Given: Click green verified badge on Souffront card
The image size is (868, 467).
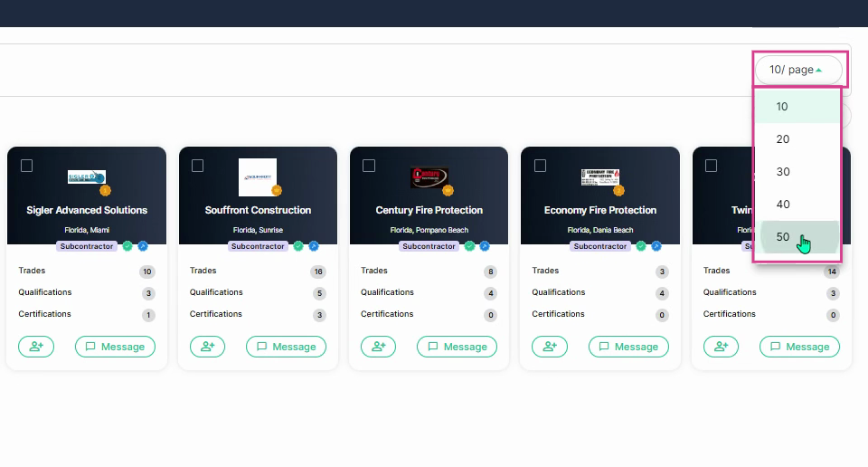Looking at the screenshot, I should point(299,246).
